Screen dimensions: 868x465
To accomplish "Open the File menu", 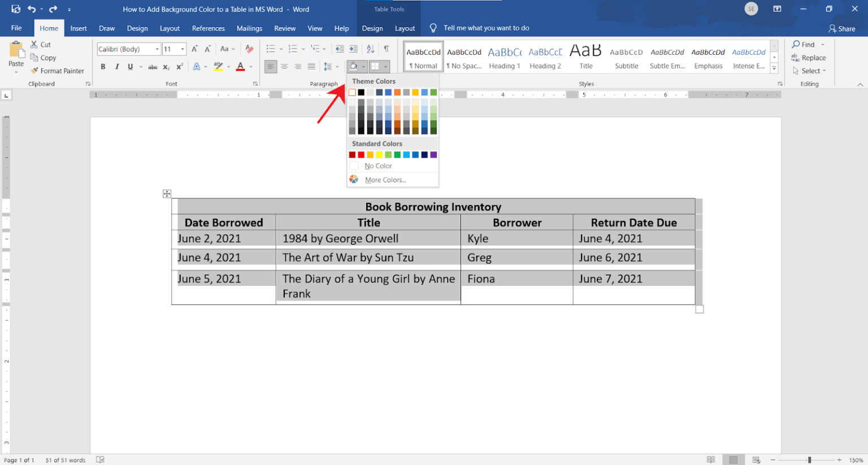I will tap(16, 28).
